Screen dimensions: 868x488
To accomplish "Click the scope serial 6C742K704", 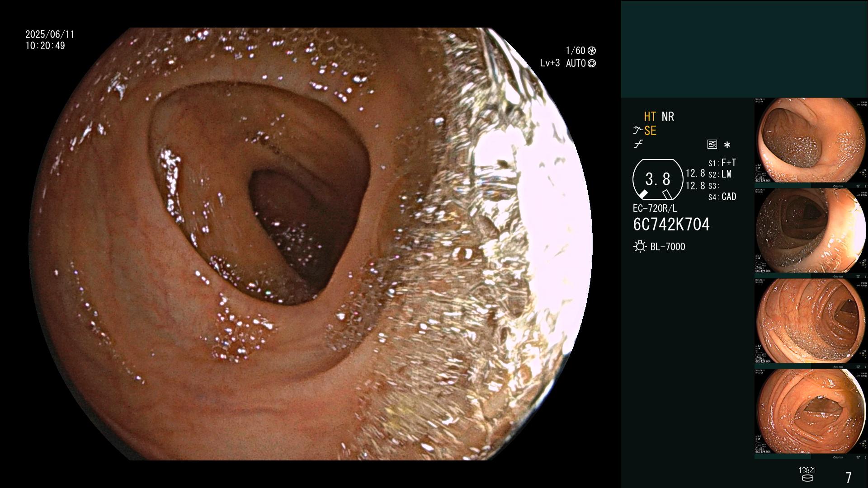I will (x=671, y=224).
